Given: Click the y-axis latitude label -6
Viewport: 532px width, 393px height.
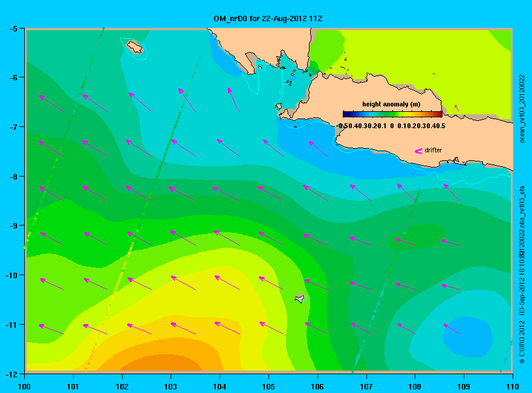Looking at the screenshot, I should point(13,78).
